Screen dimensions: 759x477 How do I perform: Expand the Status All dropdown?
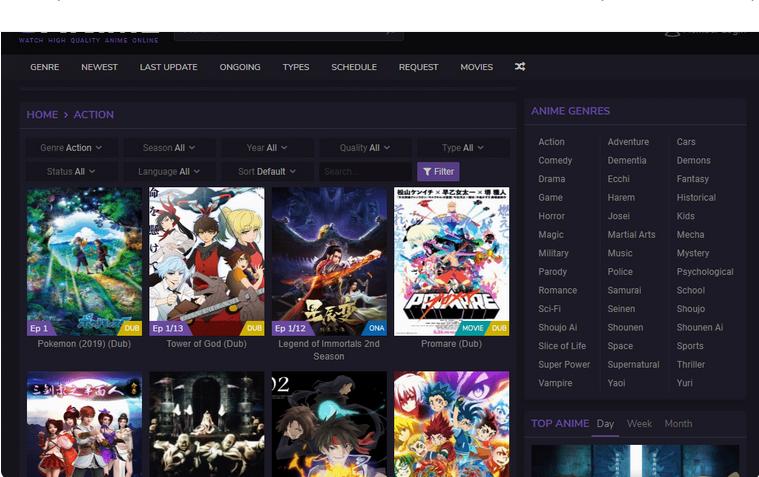72,171
